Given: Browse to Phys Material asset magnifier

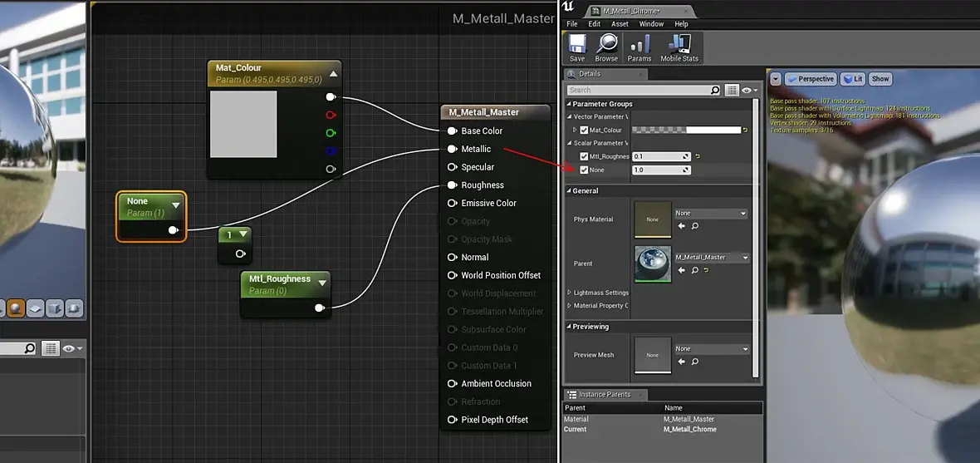Looking at the screenshot, I should click(694, 226).
